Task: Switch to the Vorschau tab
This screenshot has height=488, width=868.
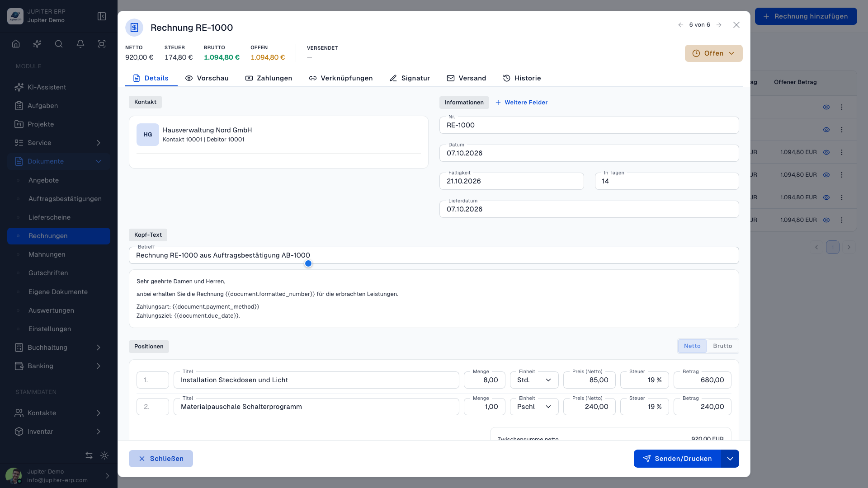Action: click(x=207, y=78)
